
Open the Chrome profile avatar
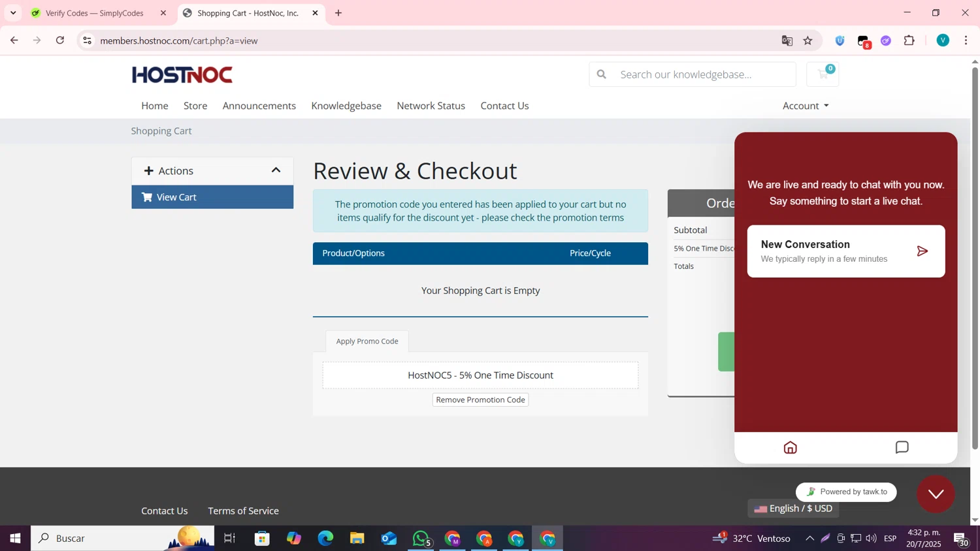942,40
